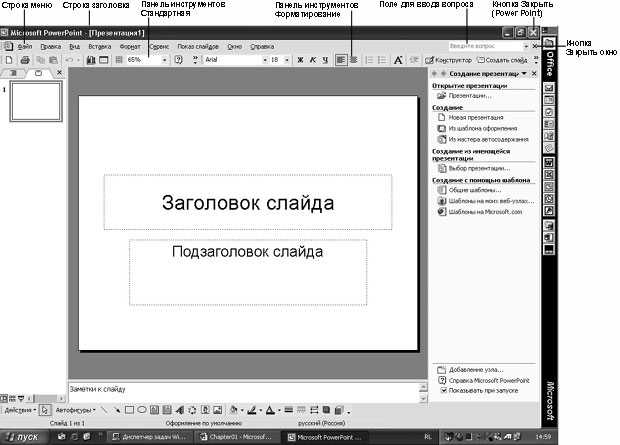This screenshot has height=445, width=620.
Task: Open the Презентации... link in task pane
Action: coord(470,96)
